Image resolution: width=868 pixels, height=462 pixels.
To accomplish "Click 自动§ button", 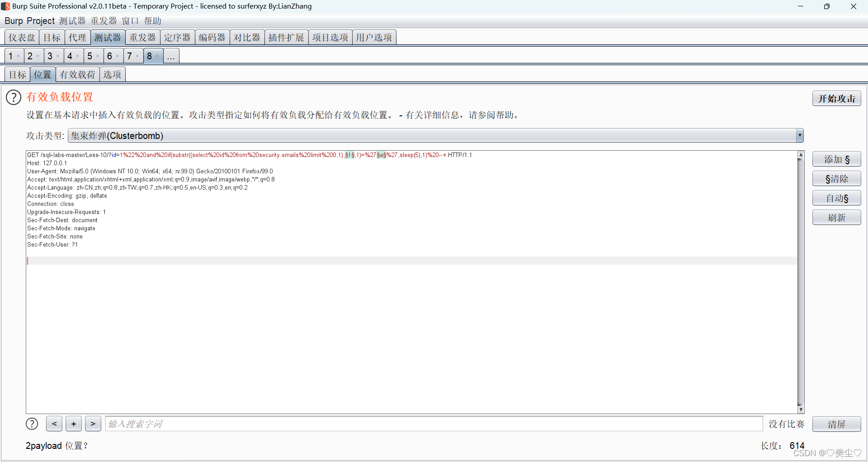I will (836, 198).
